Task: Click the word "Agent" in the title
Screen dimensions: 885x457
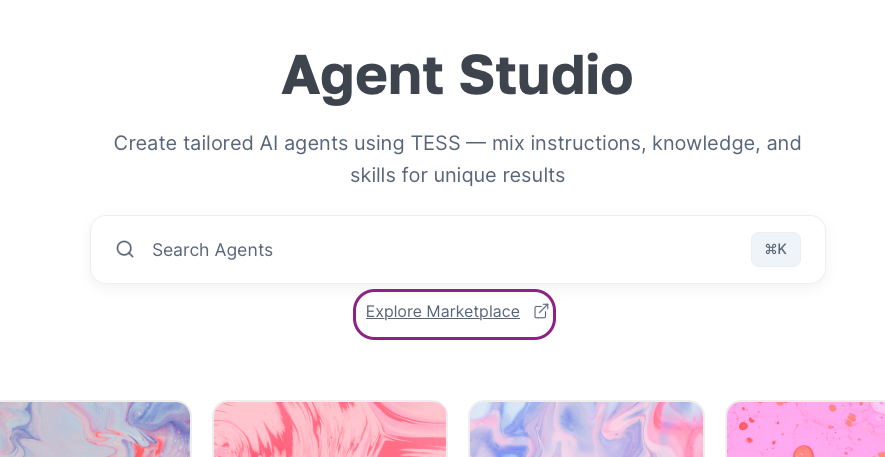Action: point(362,77)
